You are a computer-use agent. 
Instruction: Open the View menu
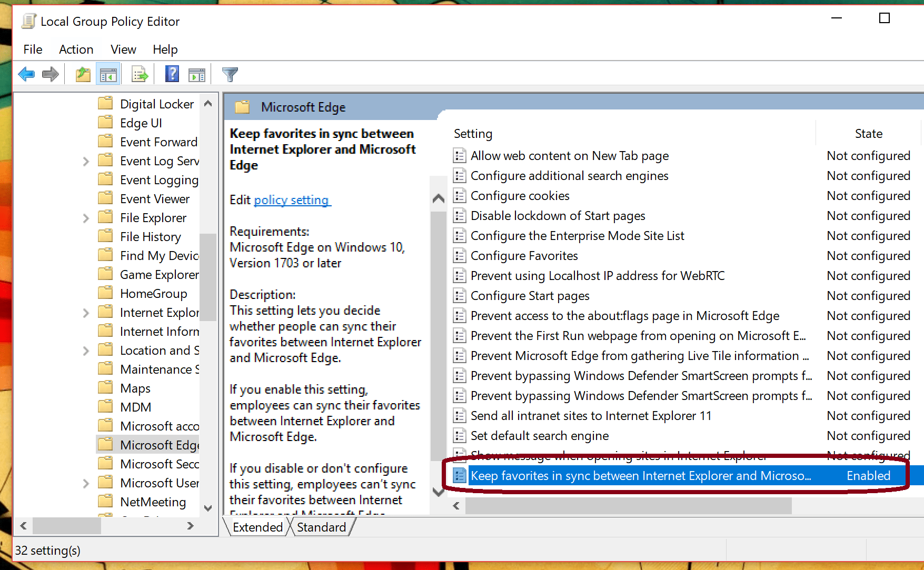click(123, 49)
